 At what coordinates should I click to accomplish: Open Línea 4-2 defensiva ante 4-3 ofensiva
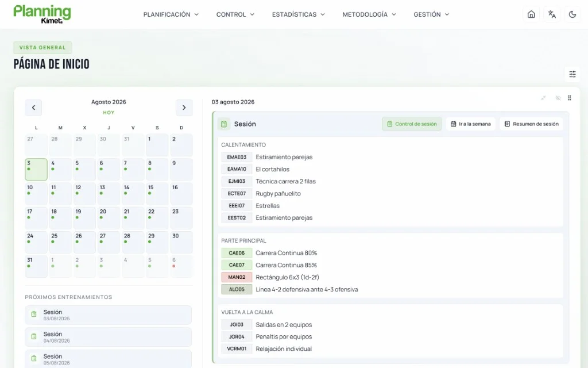coord(307,290)
